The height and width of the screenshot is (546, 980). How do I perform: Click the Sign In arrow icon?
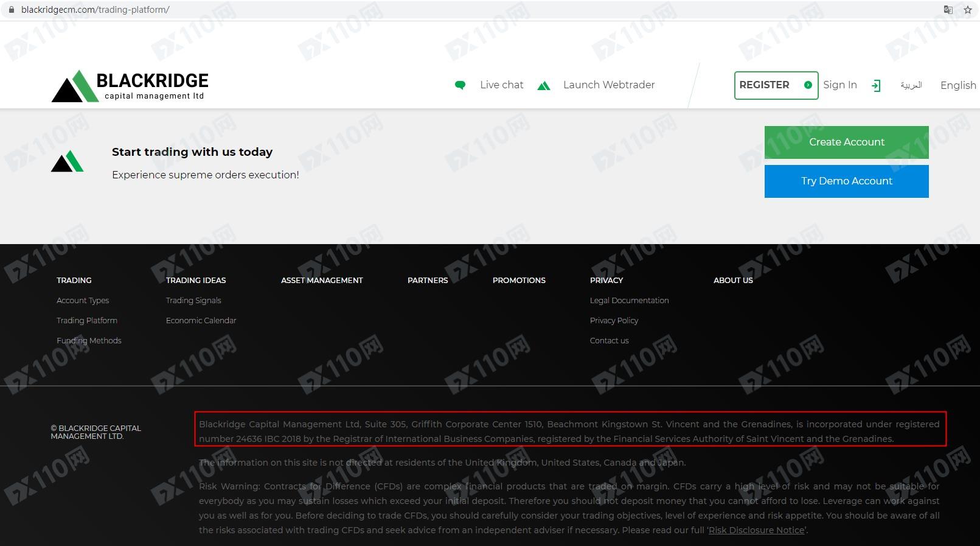[x=876, y=86]
